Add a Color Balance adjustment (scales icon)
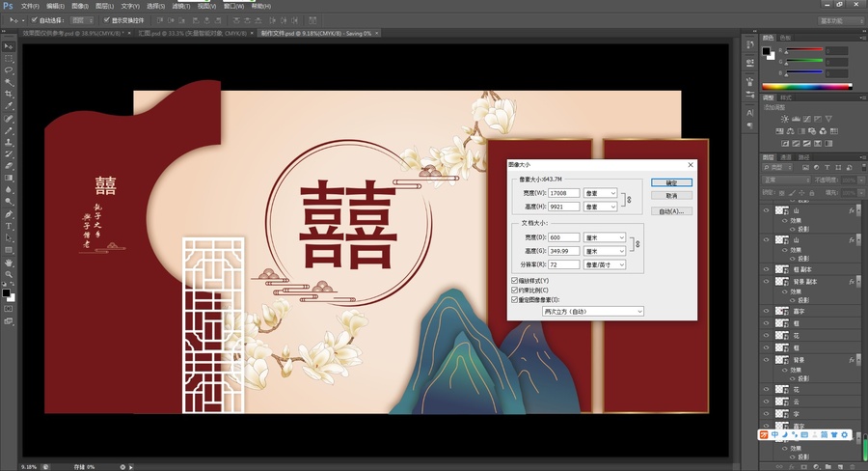This screenshot has height=471, width=868. pos(790,131)
